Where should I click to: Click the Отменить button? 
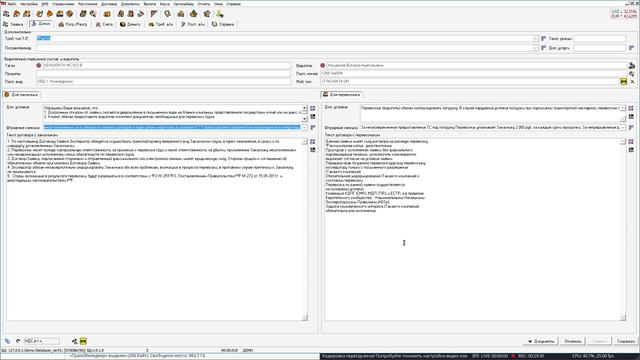pyautogui.click(x=573, y=341)
